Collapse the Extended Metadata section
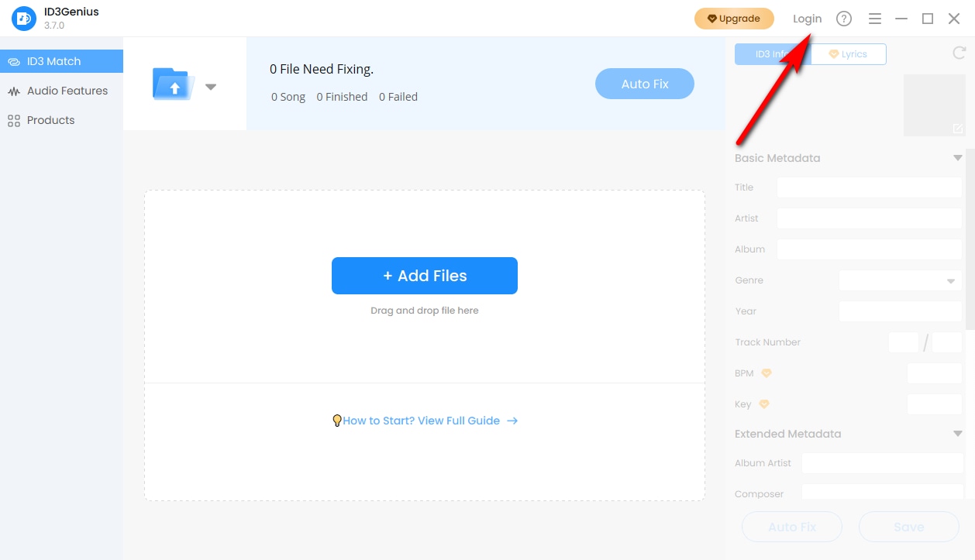This screenshot has height=560, width=975. click(x=958, y=434)
